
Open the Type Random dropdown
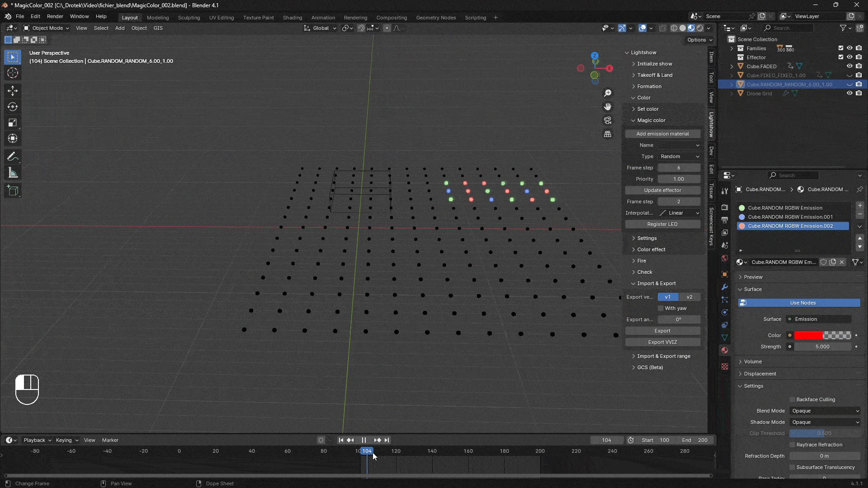point(679,156)
